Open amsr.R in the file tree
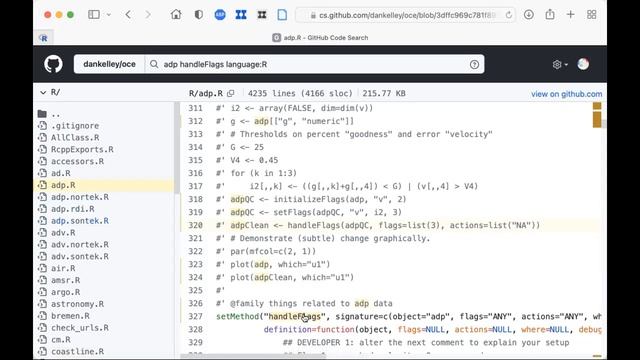 point(65,280)
